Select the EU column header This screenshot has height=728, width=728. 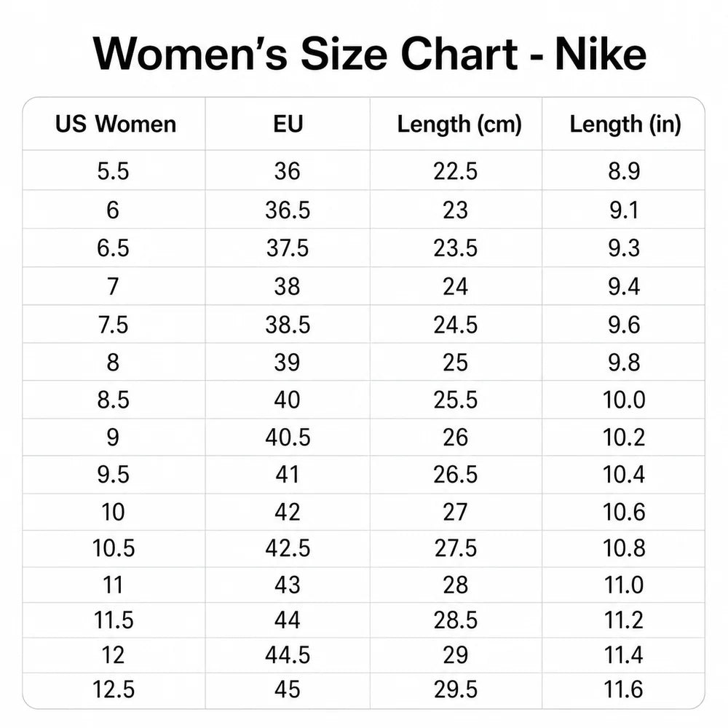pos(288,124)
